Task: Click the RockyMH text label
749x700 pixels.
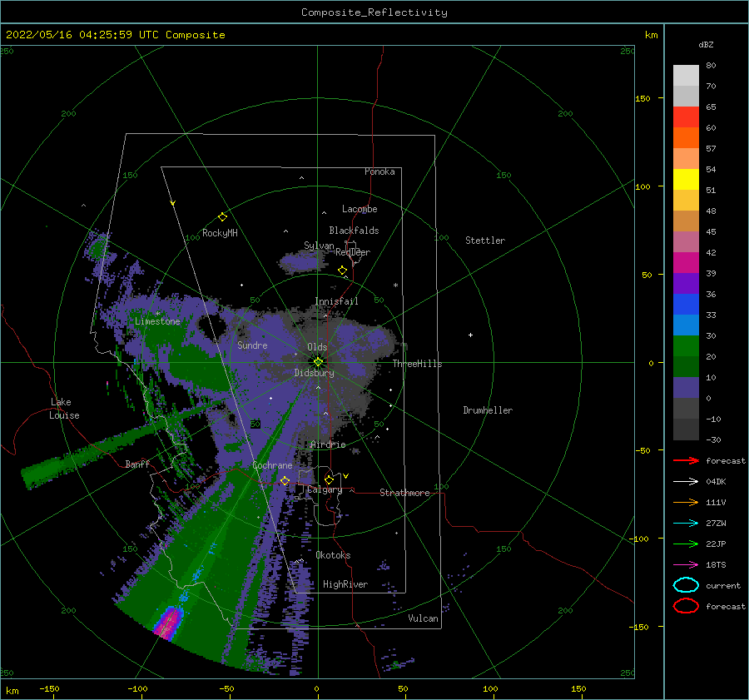Action: tap(220, 233)
